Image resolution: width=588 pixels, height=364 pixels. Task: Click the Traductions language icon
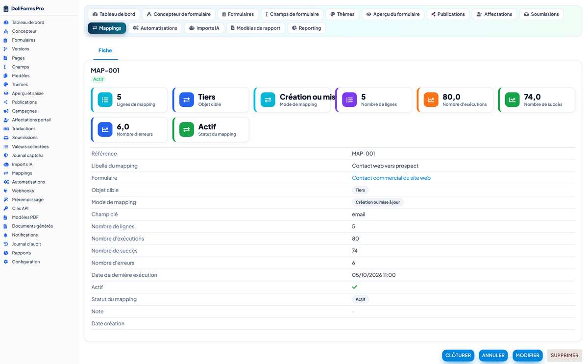[6, 129]
